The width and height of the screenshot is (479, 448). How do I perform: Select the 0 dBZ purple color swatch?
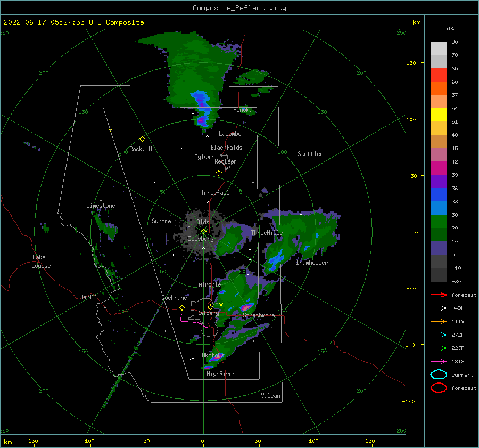[x=439, y=248]
